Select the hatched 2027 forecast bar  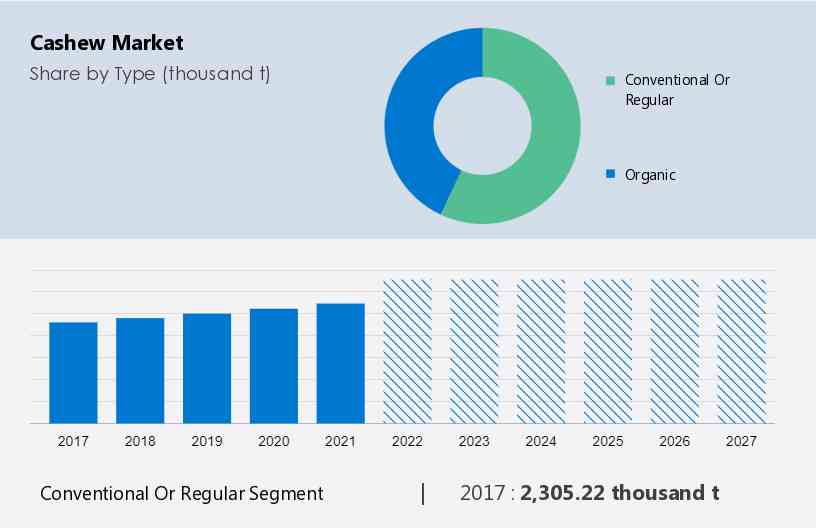[x=742, y=351]
